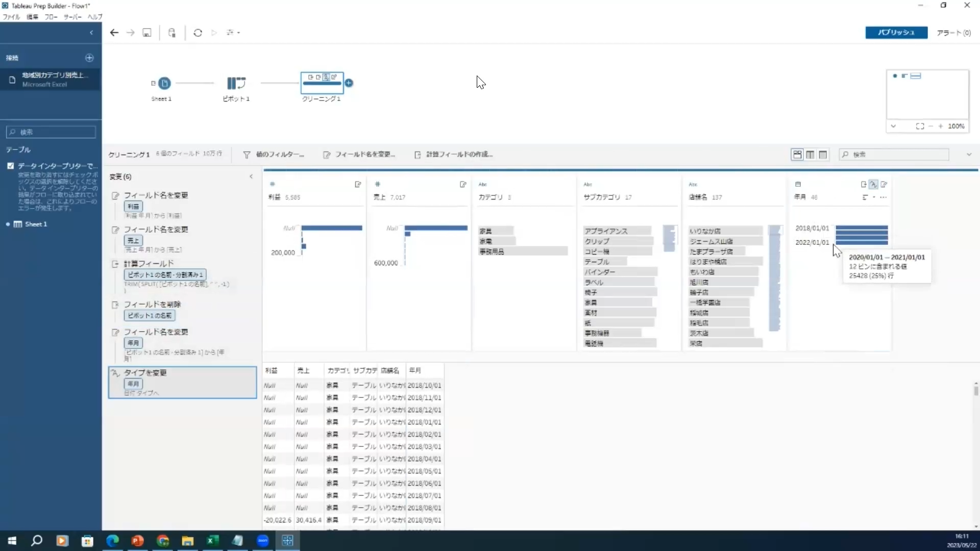
Task: Click the plus icon after クリーニング1 step
Action: [349, 83]
